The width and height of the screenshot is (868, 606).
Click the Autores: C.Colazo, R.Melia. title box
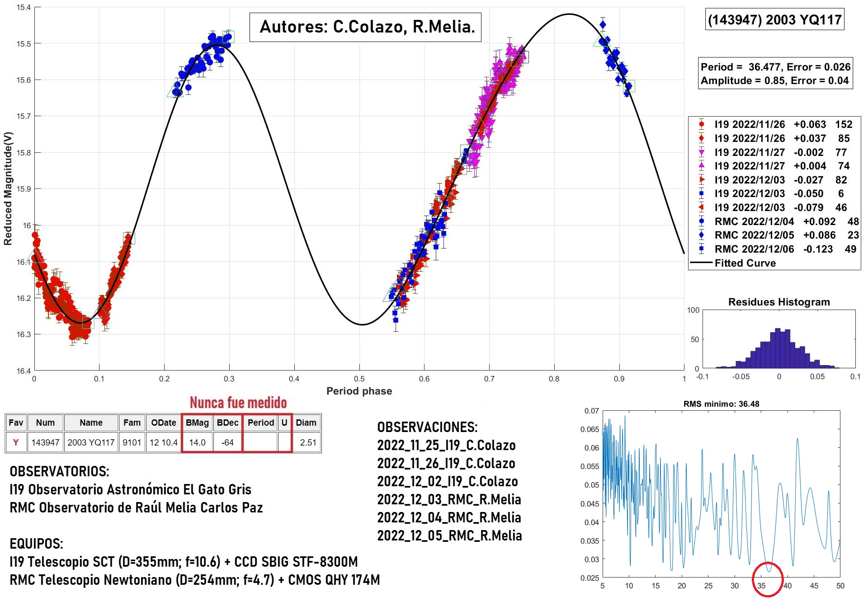[365, 27]
